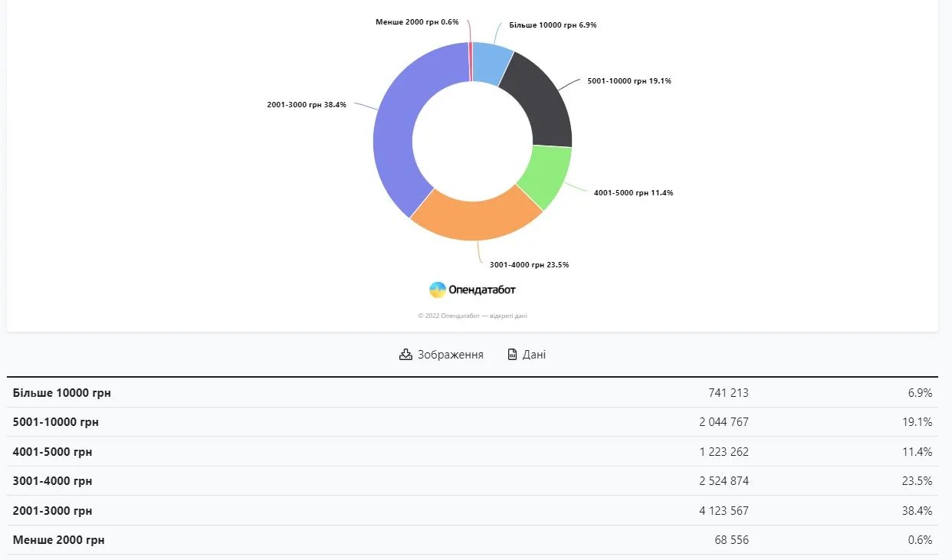
Task: Open the Дані data link
Action: tap(534, 355)
